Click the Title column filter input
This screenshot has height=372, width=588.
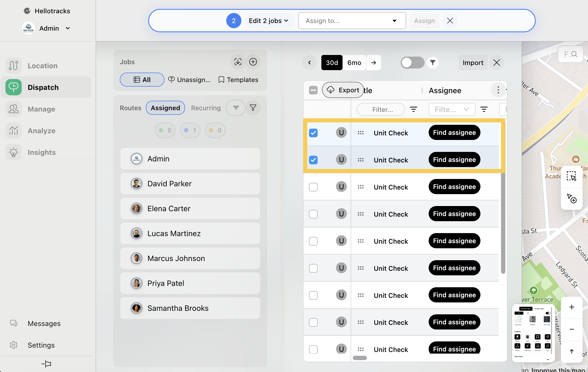coord(381,109)
